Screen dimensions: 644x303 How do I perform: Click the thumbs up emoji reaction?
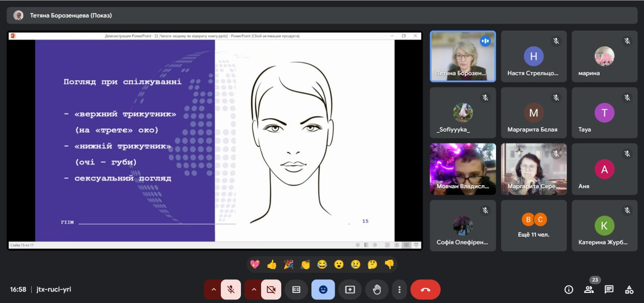coord(272,264)
